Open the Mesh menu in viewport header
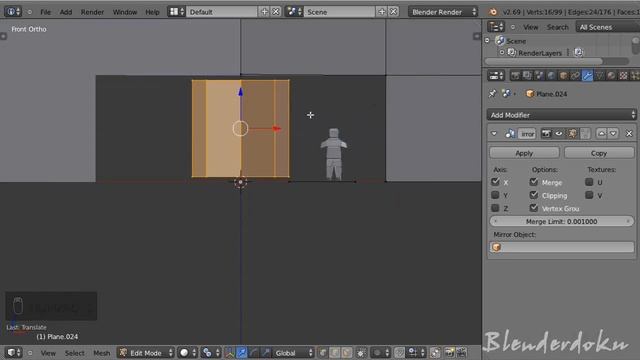 point(102,353)
